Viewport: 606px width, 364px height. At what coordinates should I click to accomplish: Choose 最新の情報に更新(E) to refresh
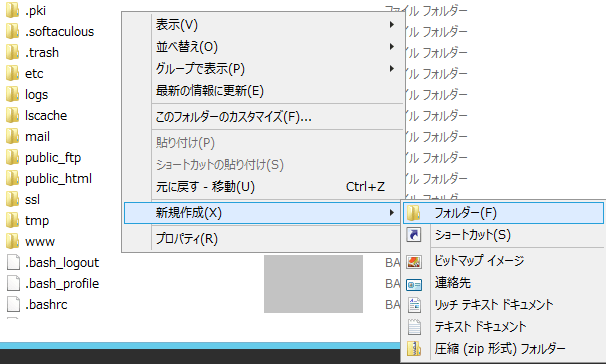263,91
